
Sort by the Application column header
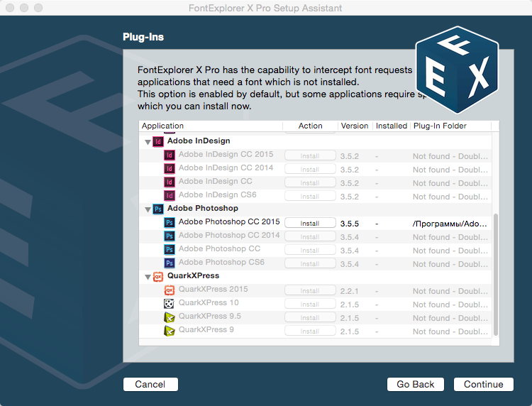211,126
